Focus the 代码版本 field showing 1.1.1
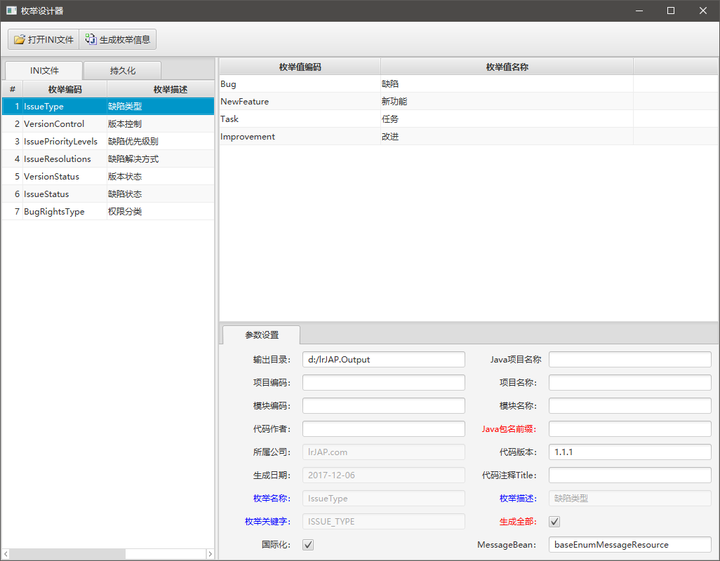This screenshot has width=720, height=561. tap(630, 452)
